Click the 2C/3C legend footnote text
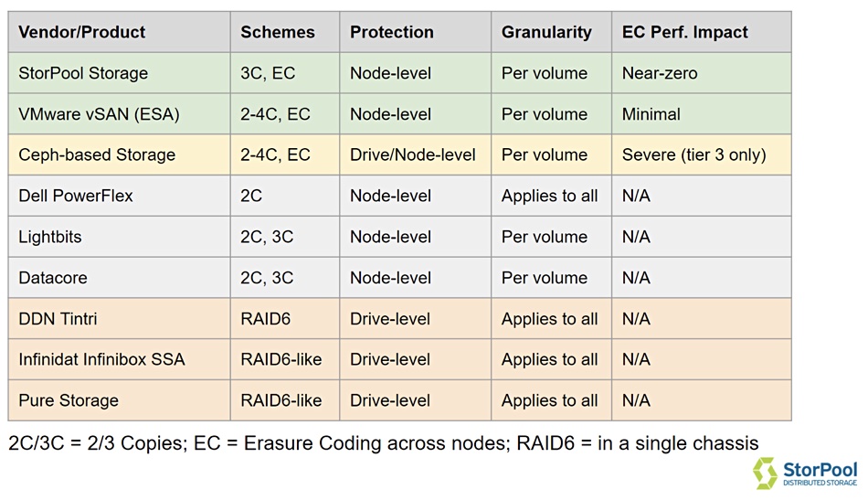Image resolution: width=868 pixels, height=500 pixels. (383, 443)
